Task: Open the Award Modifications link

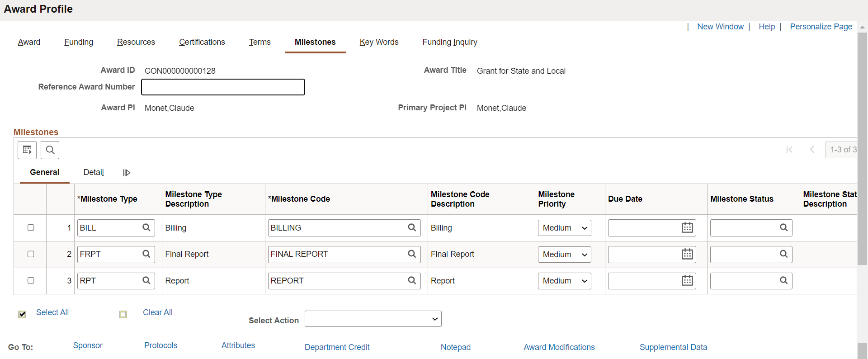Action: click(559, 347)
